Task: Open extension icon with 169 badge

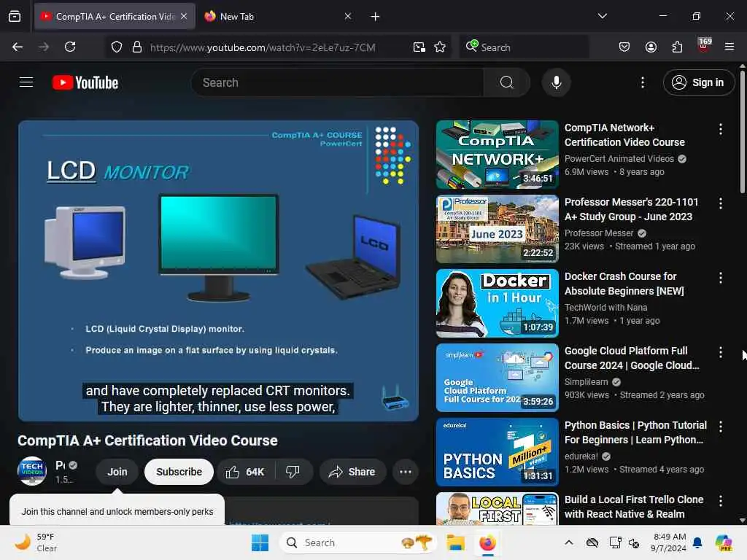Action: [x=704, y=46]
